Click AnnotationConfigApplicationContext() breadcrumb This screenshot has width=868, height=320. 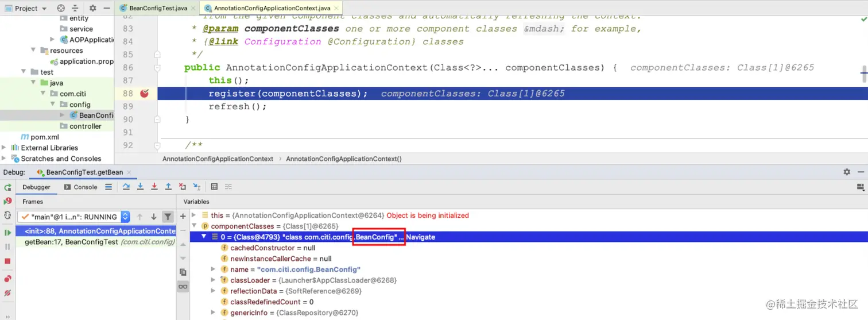(344, 159)
